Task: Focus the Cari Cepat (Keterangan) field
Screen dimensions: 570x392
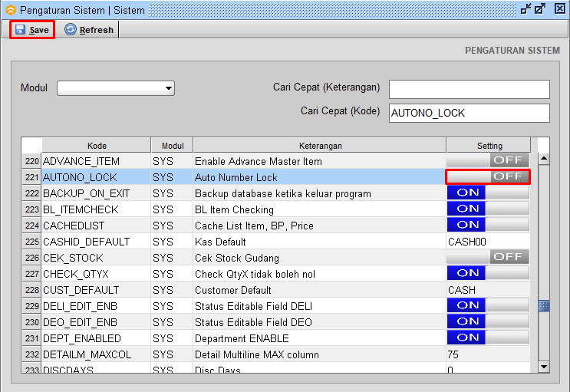Action: coord(470,90)
